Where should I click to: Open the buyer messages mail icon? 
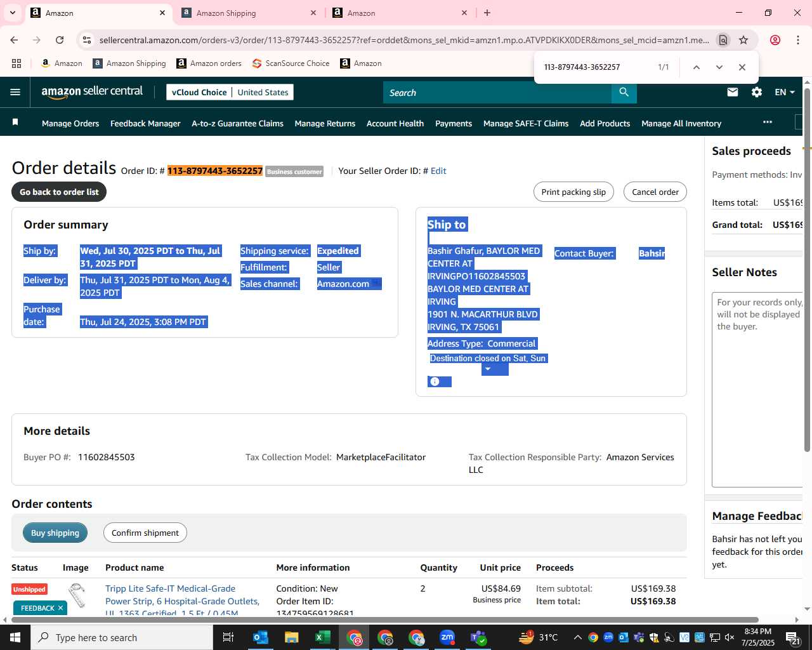click(x=733, y=92)
